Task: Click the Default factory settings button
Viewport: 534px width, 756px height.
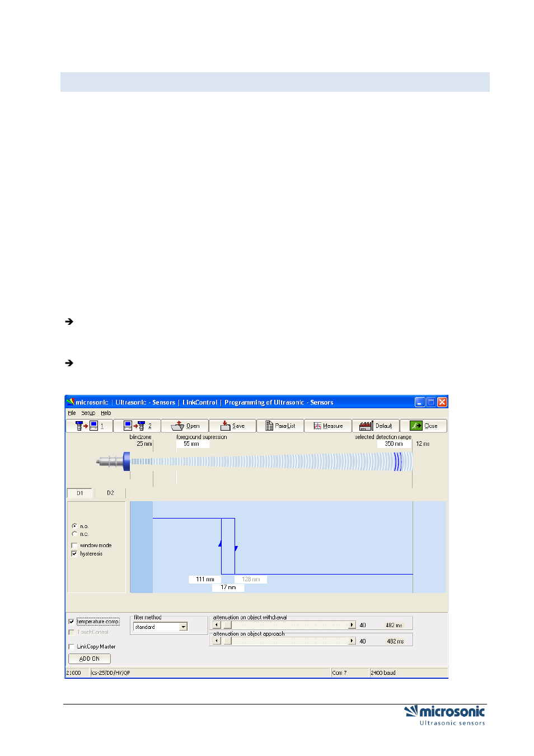Action: coord(376,426)
